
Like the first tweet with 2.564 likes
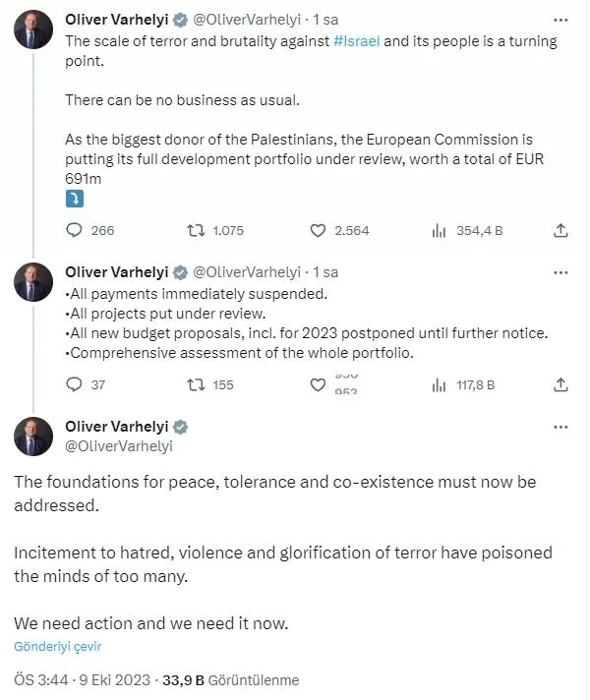point(318,230)
